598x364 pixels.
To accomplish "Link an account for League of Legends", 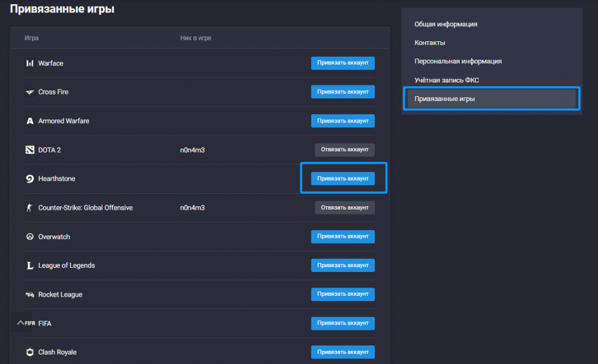I will click(x=343, y=265).
